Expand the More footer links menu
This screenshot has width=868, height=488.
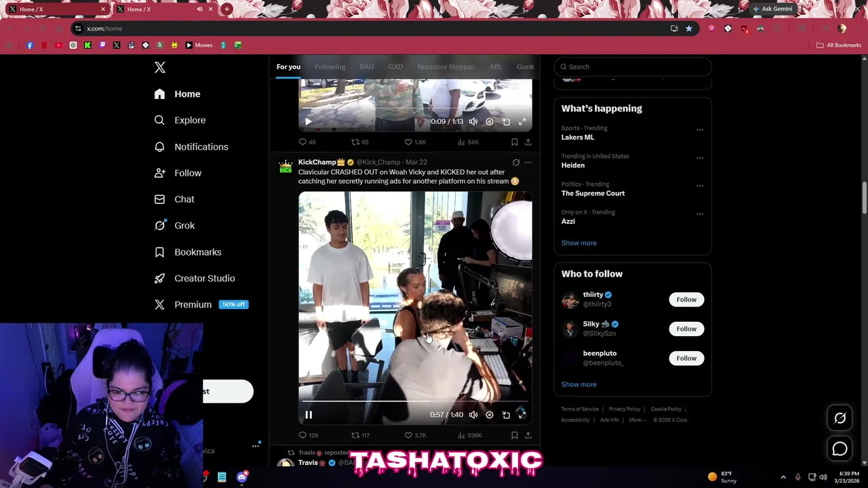coord(637,420)
